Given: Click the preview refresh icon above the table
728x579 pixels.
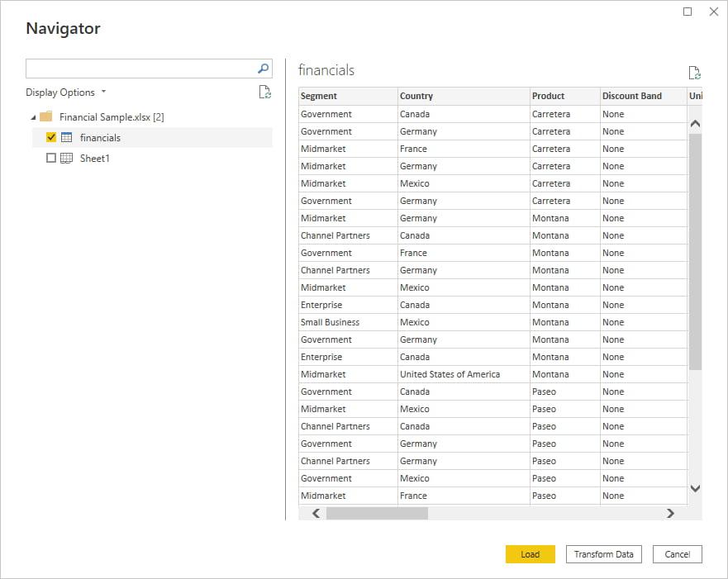Looking at the screenshot, I should [x=694, y=73].
